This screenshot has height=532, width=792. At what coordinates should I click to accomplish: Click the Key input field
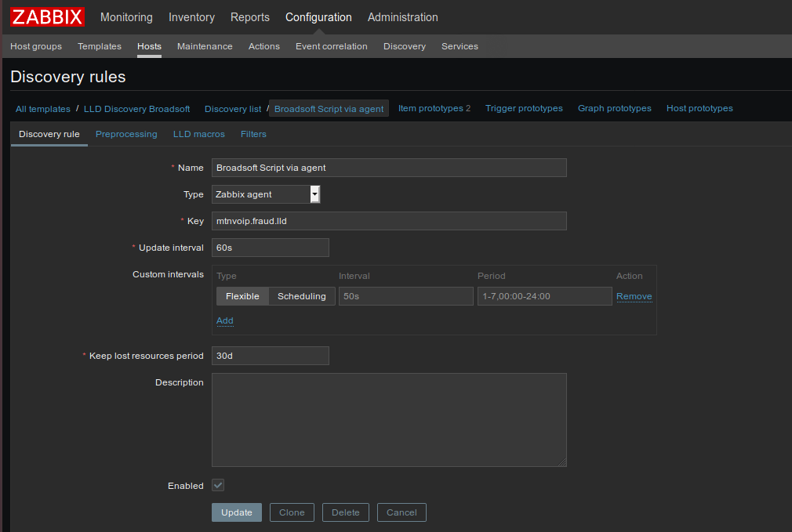[x=389, y=221]
